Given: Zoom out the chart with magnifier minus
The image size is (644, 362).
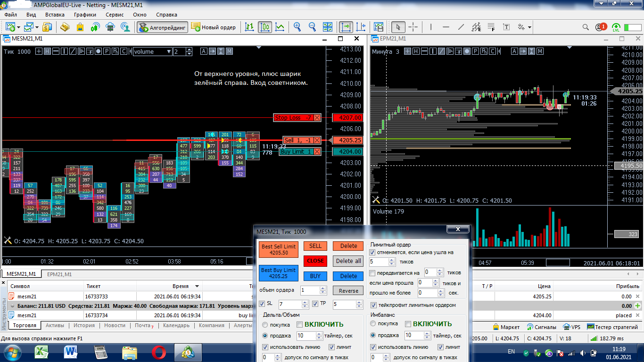Looking at the screenshot, I should (x=312, y=27).
